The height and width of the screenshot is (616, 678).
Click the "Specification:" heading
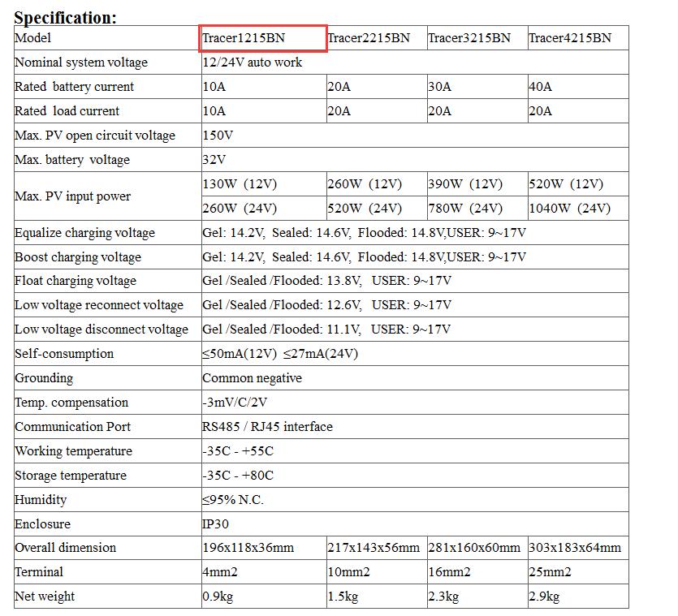pyautogui.click(x=65, y=18)
